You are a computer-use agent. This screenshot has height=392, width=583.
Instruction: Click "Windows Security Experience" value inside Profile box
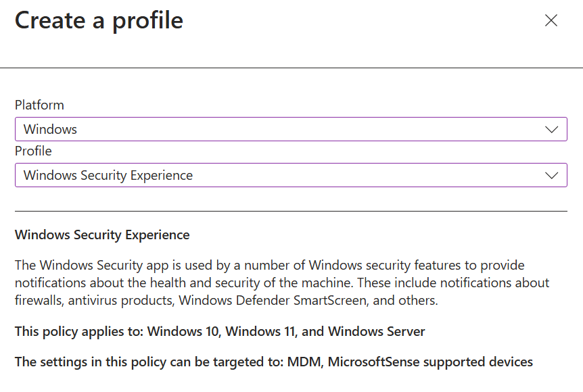(108, 175)
